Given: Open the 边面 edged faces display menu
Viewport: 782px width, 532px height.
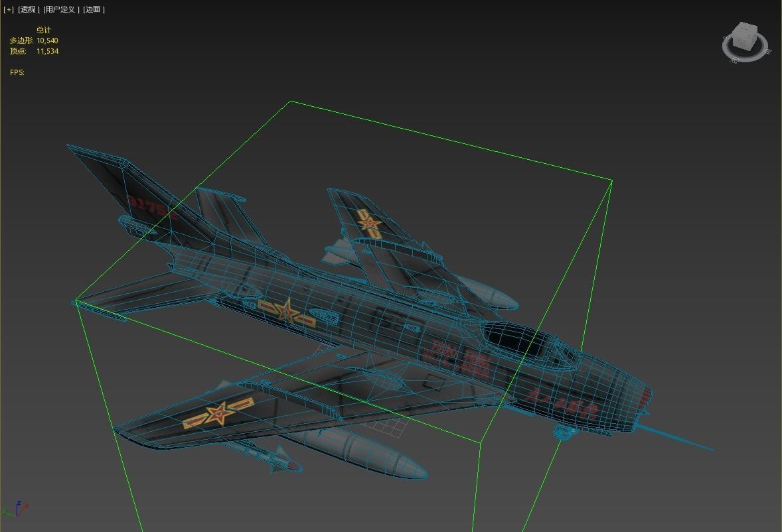Looking at the screenshot, I should coord(94,9).
